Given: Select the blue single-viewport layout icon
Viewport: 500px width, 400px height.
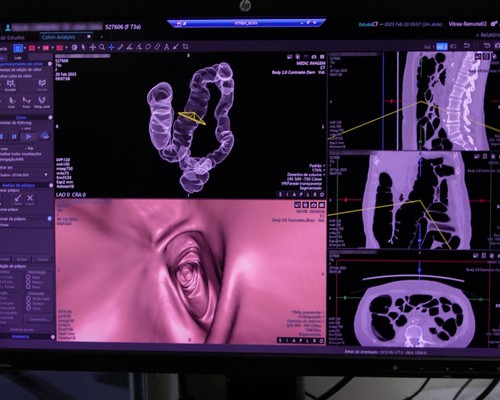Looking at the screenshot, I should pos(18,48).
